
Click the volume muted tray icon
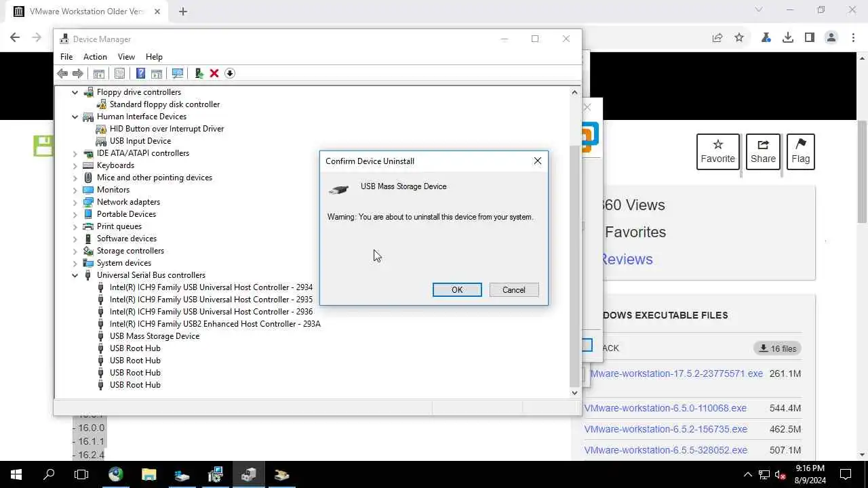[781, 474]
